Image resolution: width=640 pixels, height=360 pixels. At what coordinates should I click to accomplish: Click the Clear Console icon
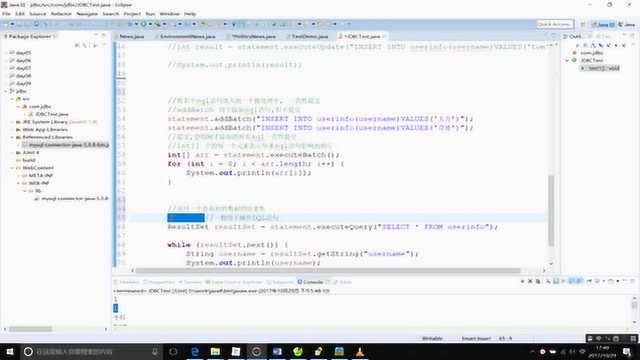click(548, 281)
